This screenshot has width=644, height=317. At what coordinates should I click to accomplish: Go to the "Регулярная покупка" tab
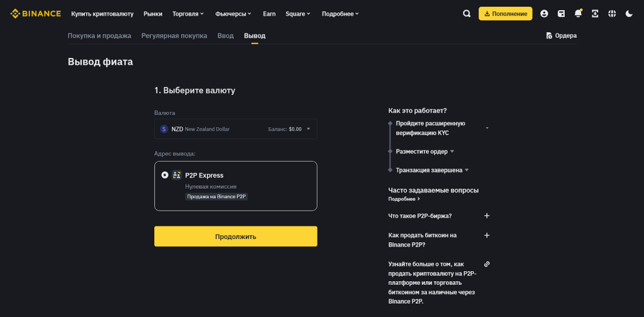click(174, 36)
